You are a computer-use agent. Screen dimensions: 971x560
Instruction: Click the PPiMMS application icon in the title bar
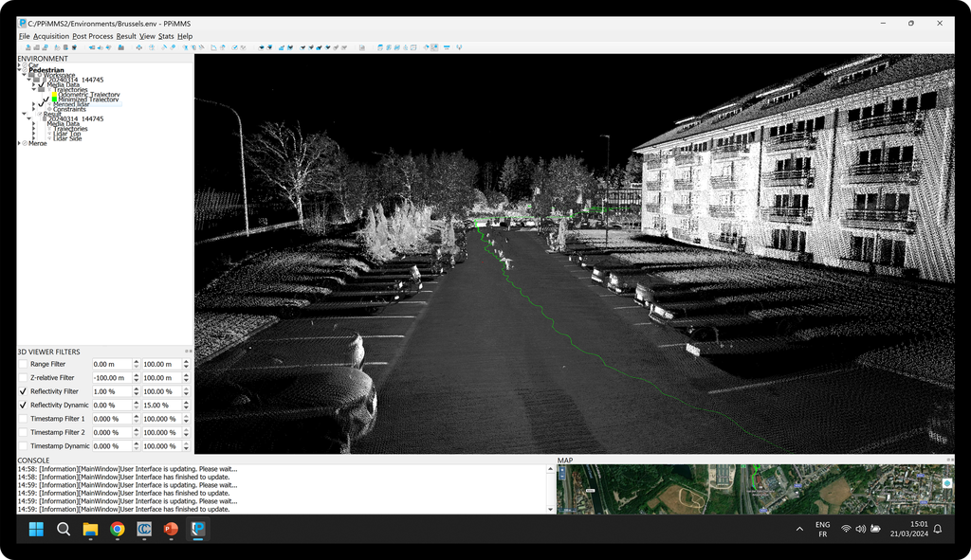(19, 23)
